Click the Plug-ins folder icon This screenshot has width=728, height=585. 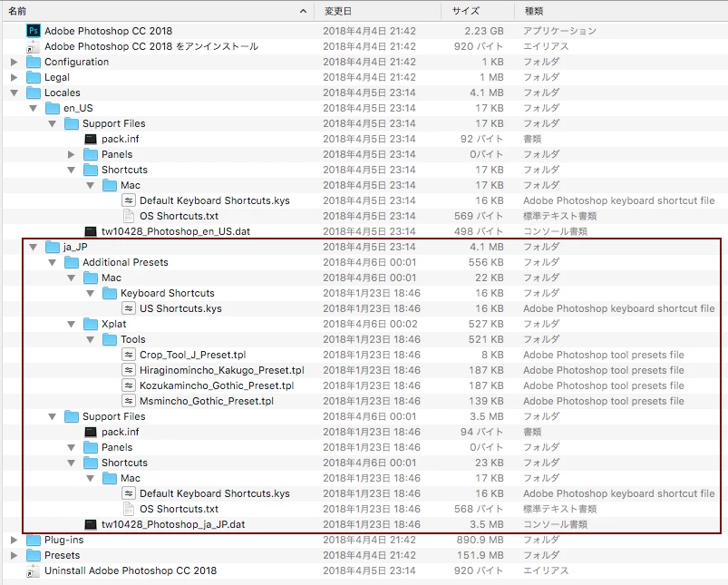coord(34,540)
